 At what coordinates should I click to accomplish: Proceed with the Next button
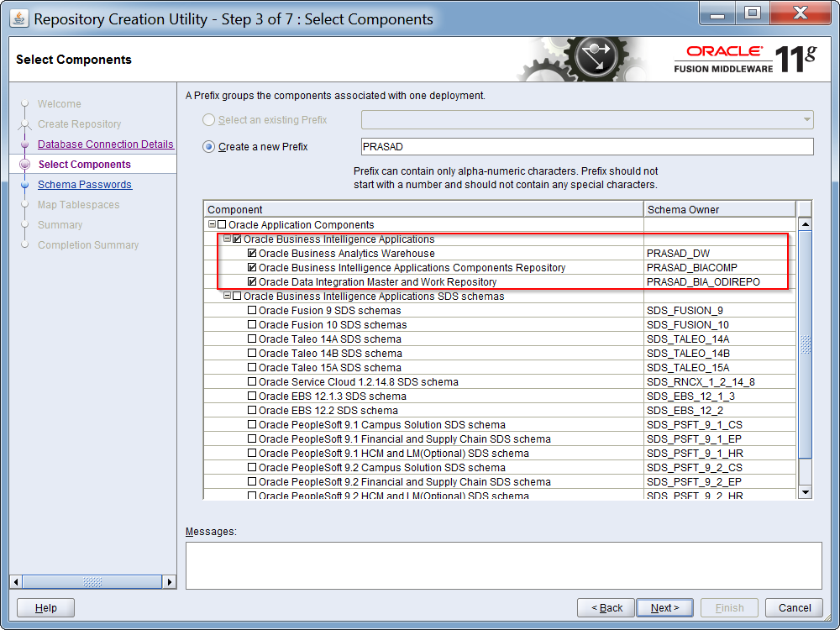[664, 607]
